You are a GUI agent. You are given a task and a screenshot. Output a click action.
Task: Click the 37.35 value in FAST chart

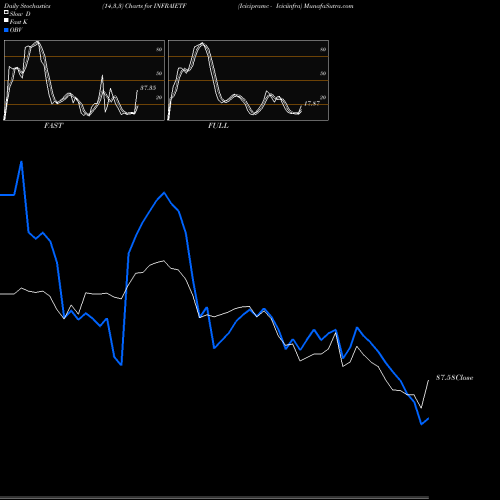point(148,88)
